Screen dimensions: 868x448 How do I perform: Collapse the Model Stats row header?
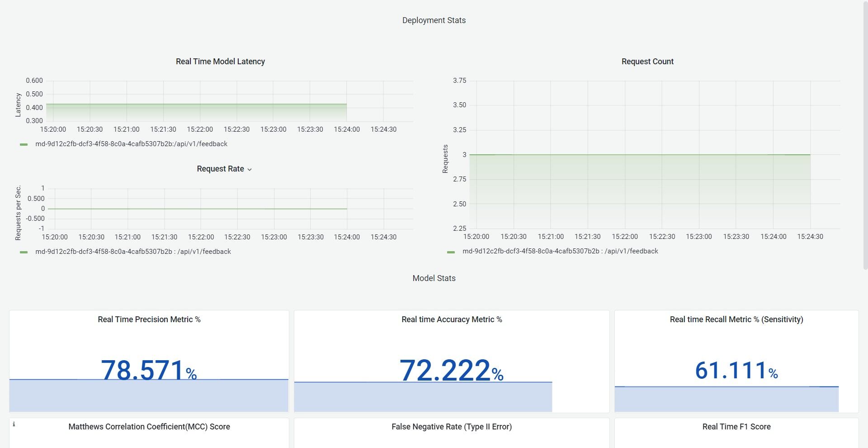[434, 278]
